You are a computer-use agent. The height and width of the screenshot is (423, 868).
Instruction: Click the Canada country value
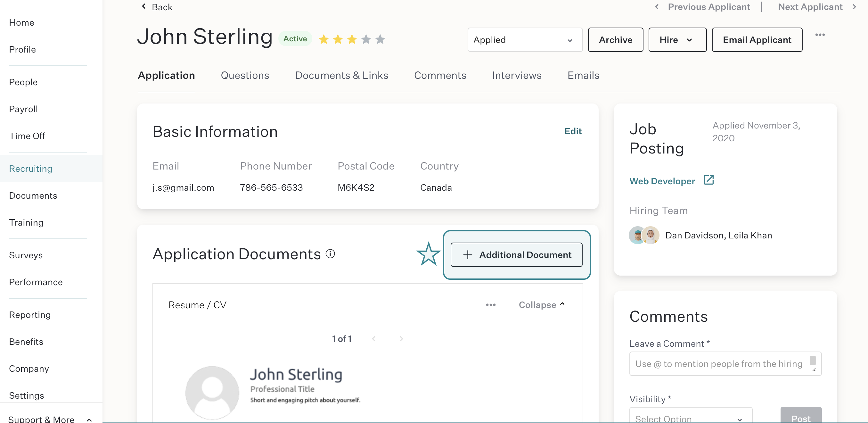coord(436,188)
